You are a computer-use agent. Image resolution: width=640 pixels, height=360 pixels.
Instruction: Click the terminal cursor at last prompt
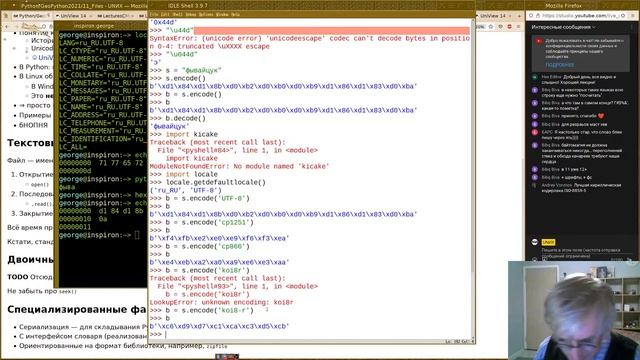(x=137, y=235)
